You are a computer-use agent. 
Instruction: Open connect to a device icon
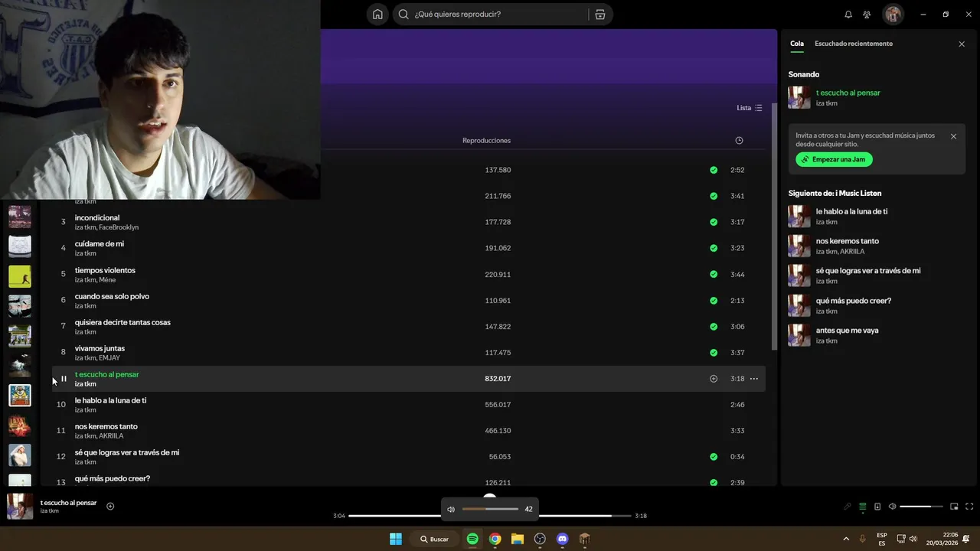(877, 507)
